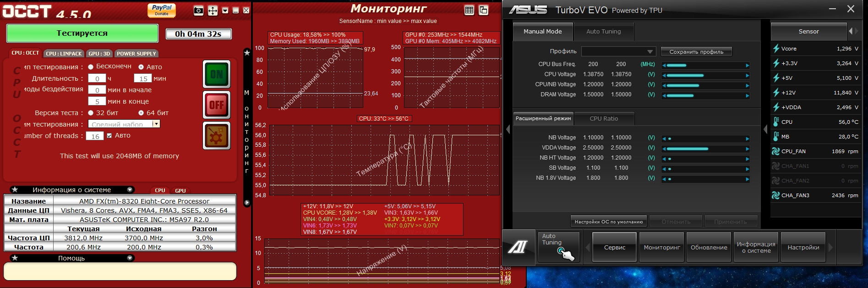
Task: Adjust the CPU Voltage slider
Action: [705, 75]
